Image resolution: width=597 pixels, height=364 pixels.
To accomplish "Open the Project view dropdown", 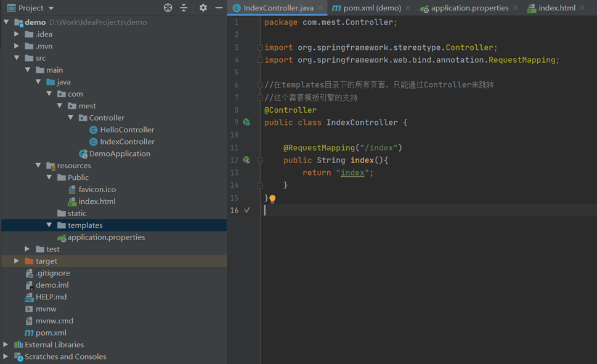I will tap(51, 8).
